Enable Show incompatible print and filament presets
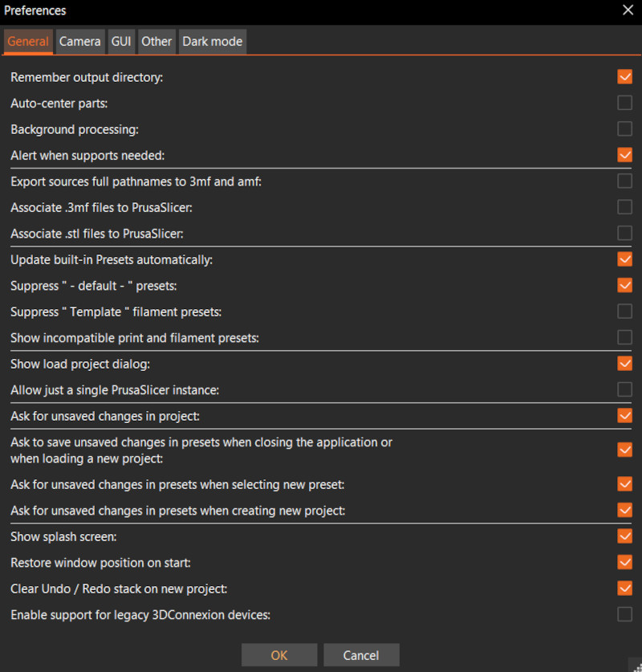642x672 pixels. coord(624,337)
